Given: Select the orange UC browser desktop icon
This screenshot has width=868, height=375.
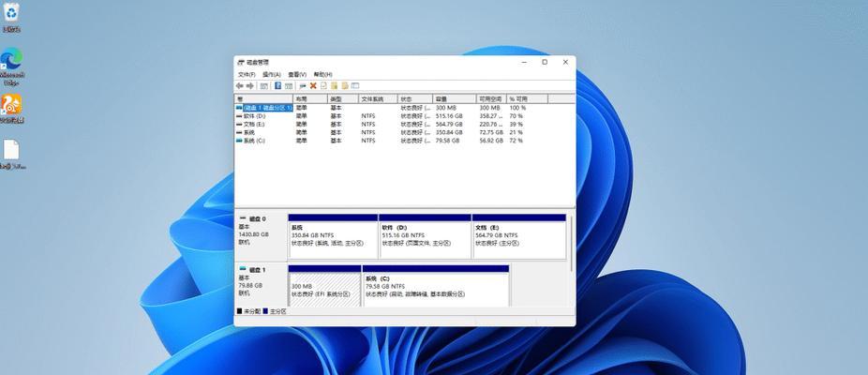Looking at the screenshot, I should click(x=11, y=109).
